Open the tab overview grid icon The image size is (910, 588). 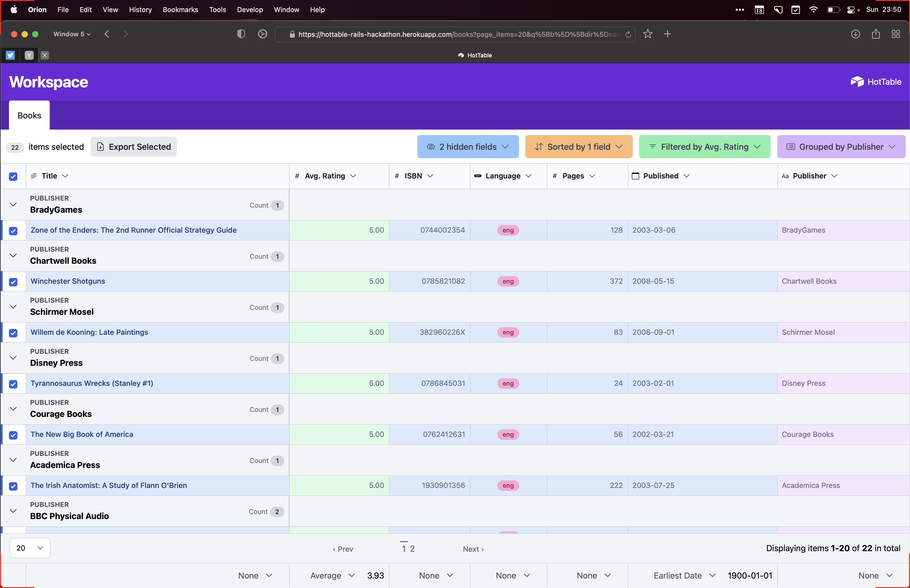pyautogui.click(x=896, y=34)
